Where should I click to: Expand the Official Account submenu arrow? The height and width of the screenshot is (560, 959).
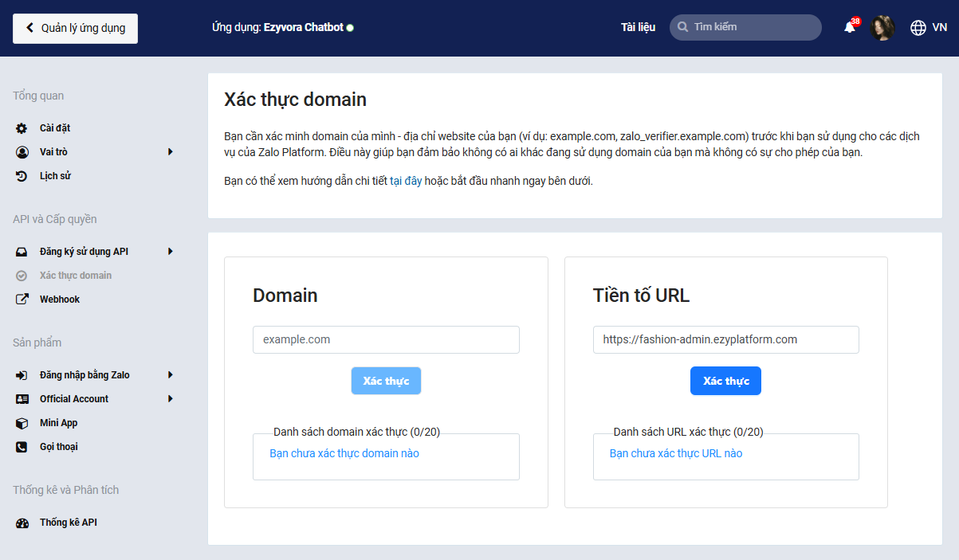171,399
